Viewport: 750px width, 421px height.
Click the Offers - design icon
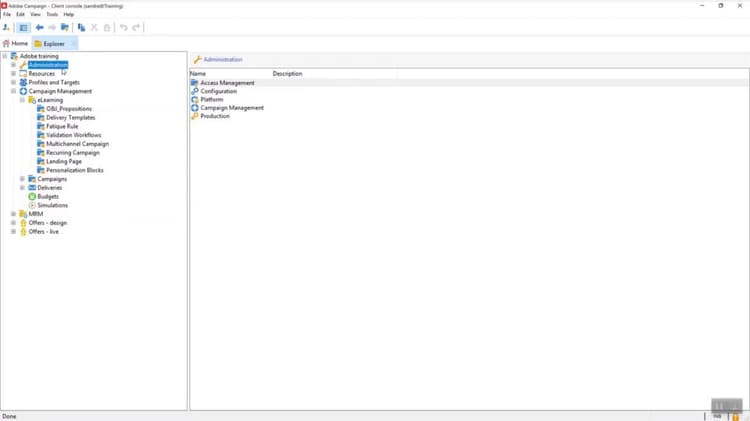[23, 223]
